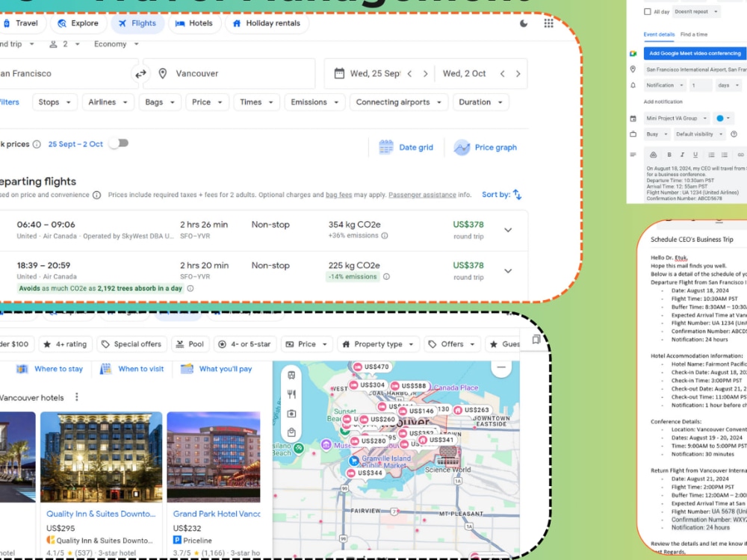Go to previous return date arrow

(502, 74)
